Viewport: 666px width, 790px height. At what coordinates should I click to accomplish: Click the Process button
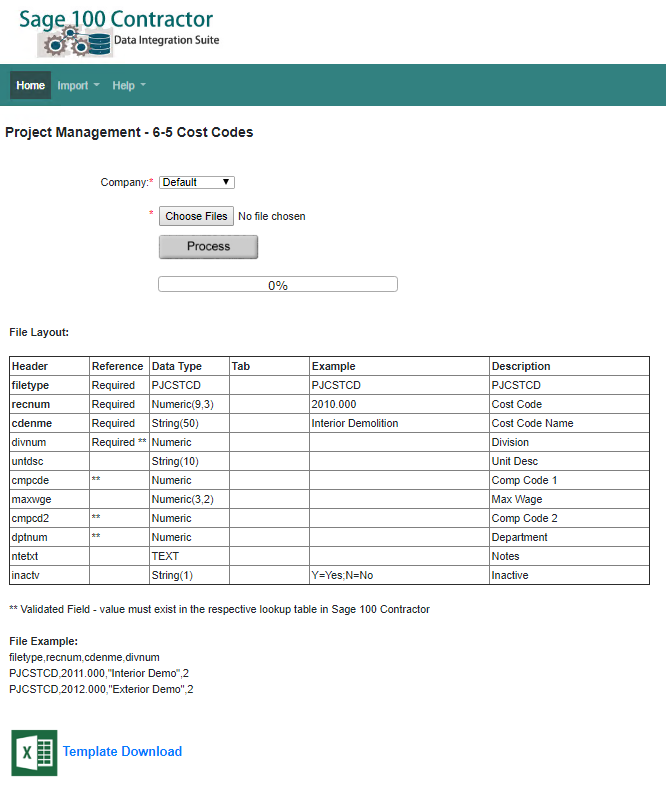point(208,246)
